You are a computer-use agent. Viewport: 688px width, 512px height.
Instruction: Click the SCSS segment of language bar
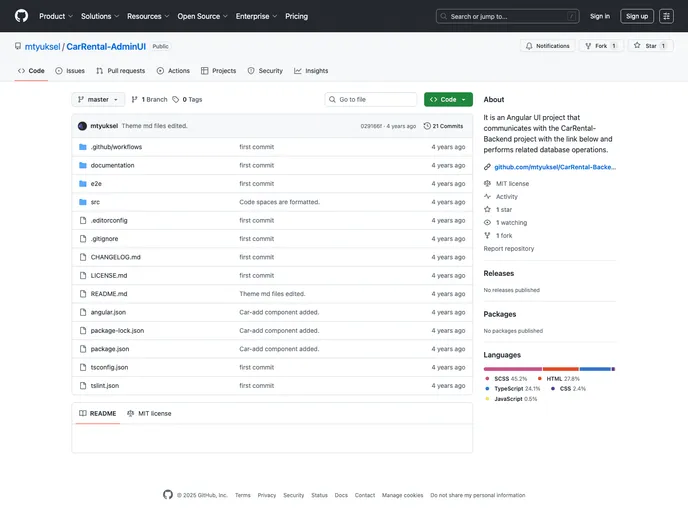[512, 369]
